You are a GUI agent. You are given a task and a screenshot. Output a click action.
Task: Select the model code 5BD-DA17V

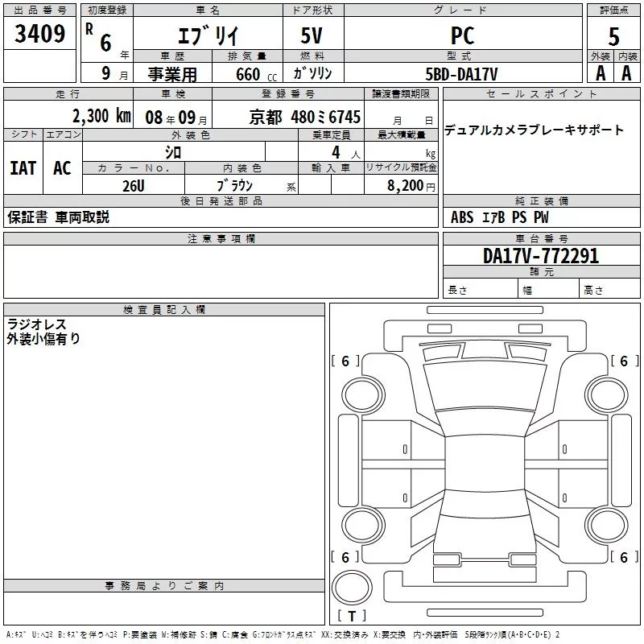click(461, 74)
